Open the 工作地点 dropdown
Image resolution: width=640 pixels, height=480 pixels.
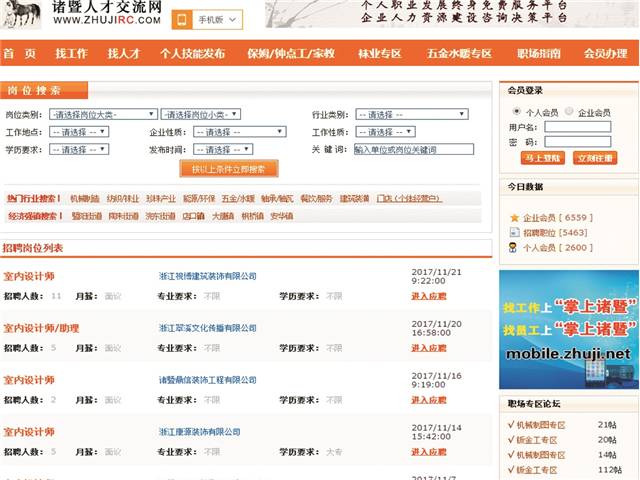pos(79,132)
